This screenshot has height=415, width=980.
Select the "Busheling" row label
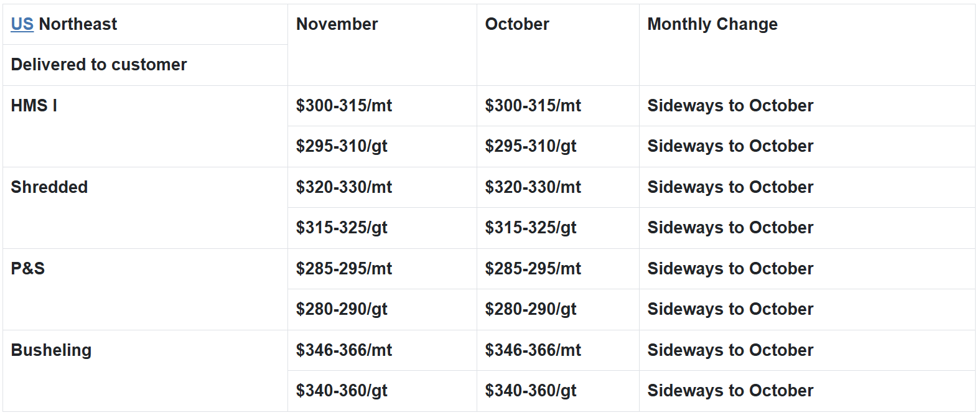[51, 350]
